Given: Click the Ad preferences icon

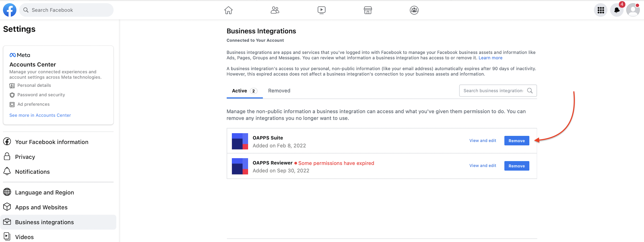Looking at the screenshot, I should click(12, 105).
